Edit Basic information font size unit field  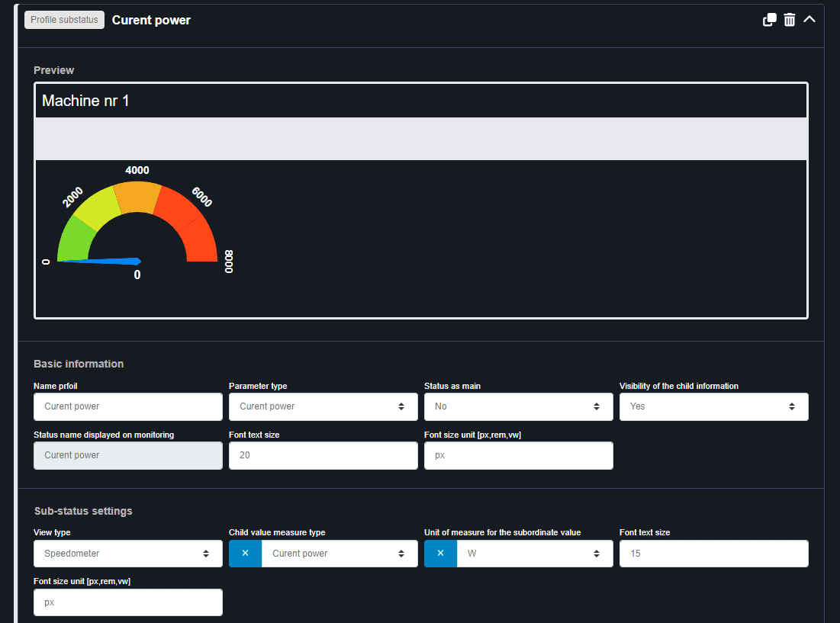[519, 455]
